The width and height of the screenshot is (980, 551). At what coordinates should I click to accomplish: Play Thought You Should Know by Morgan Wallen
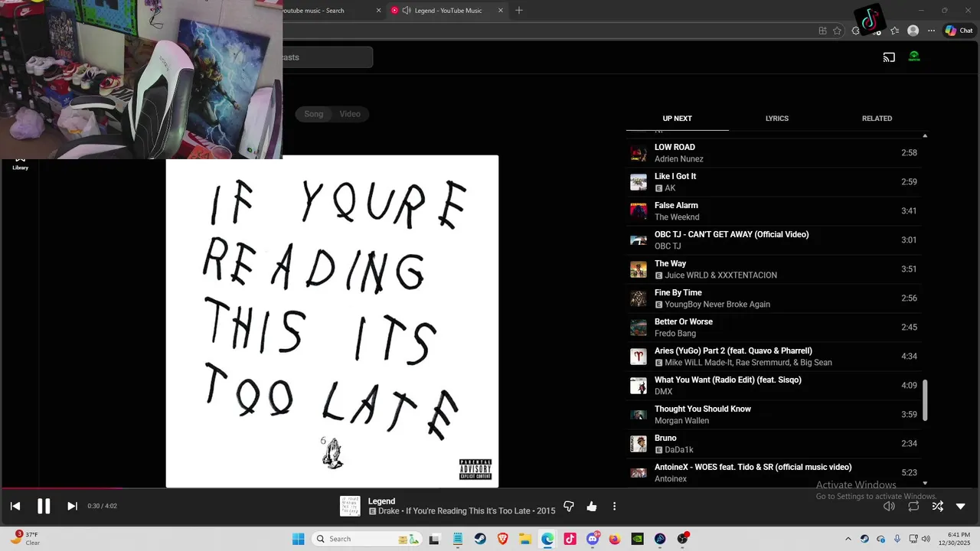click(773, 415)
